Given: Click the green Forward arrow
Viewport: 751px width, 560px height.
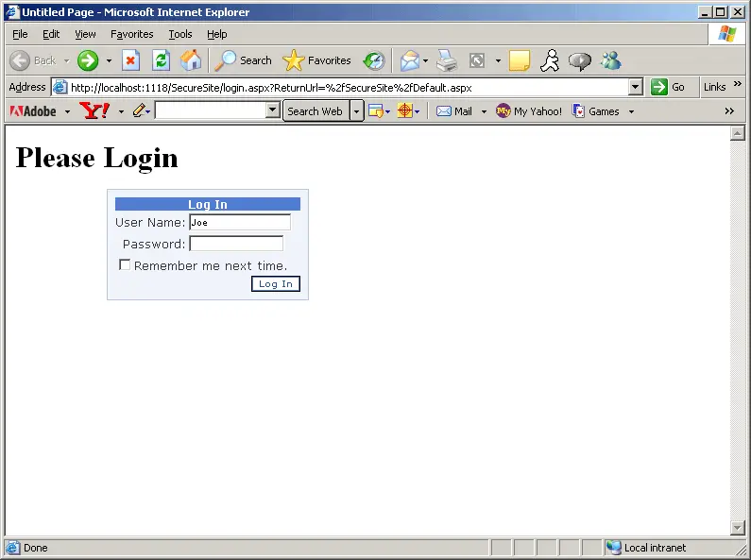Looking at the screenshot, I should coord(88,60).
